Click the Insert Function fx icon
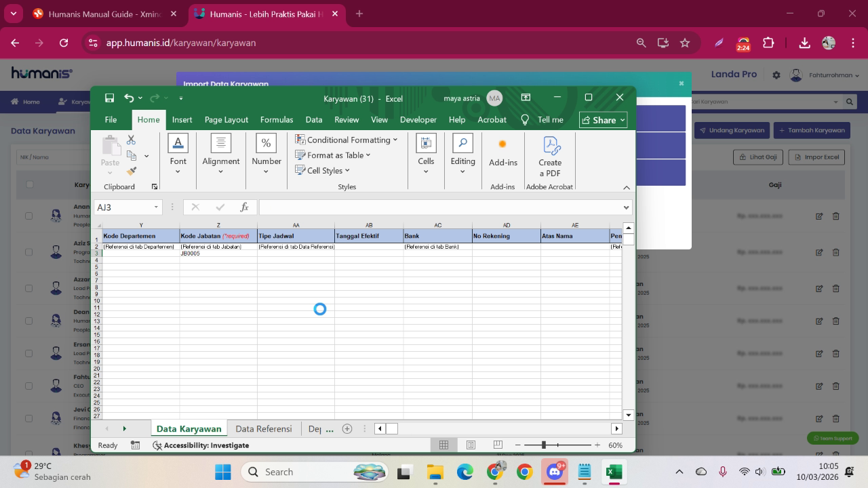868x488 pixels. tap(244, 207)
